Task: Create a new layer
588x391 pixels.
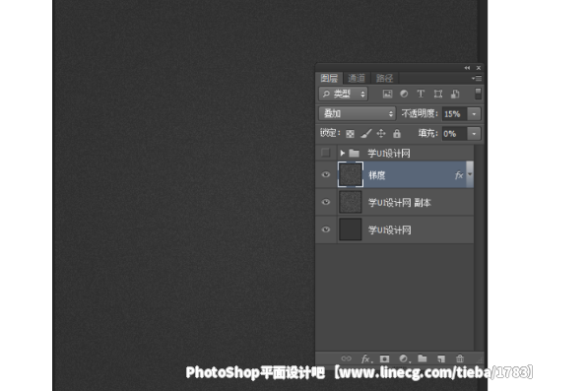Action: coord(441,358)
